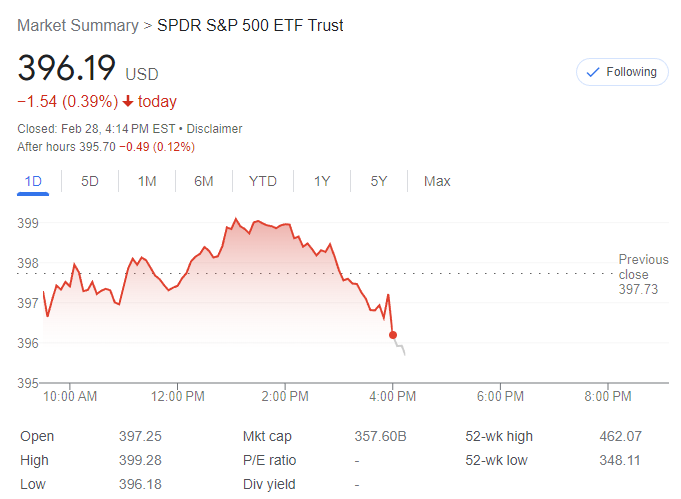Select the YTD tab
Screen dimensions: 681x499
[x=263, y=181]
